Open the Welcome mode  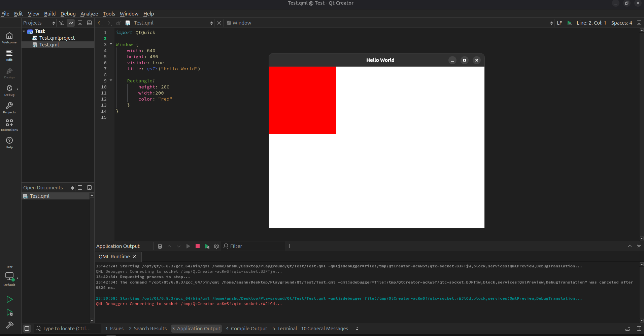click(x=9, y=37)
